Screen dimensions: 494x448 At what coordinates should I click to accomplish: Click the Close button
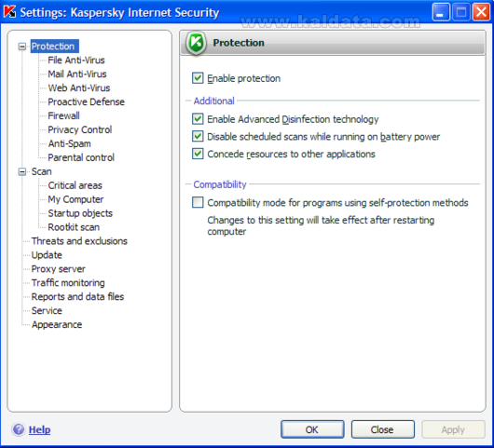point(382,429)
